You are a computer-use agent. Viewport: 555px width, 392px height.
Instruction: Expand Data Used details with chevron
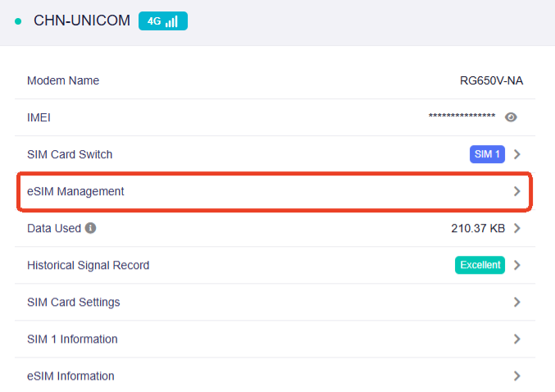click(x=517, y=228)
